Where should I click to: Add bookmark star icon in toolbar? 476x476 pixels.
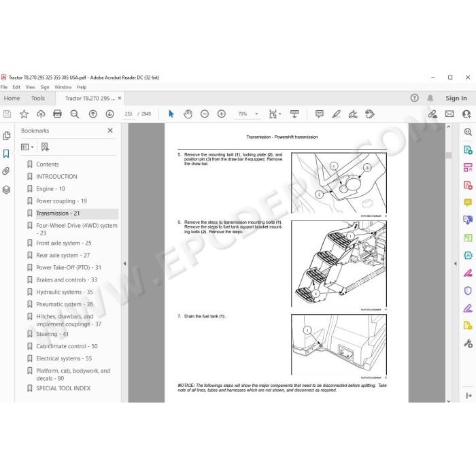click(x=24, y=114)
